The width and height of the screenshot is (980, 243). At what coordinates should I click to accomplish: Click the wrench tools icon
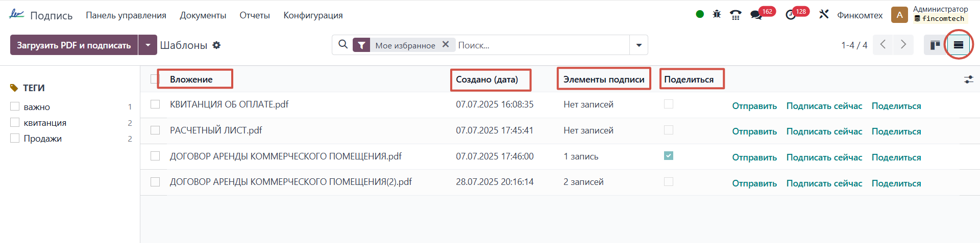(x=824, y=14)
